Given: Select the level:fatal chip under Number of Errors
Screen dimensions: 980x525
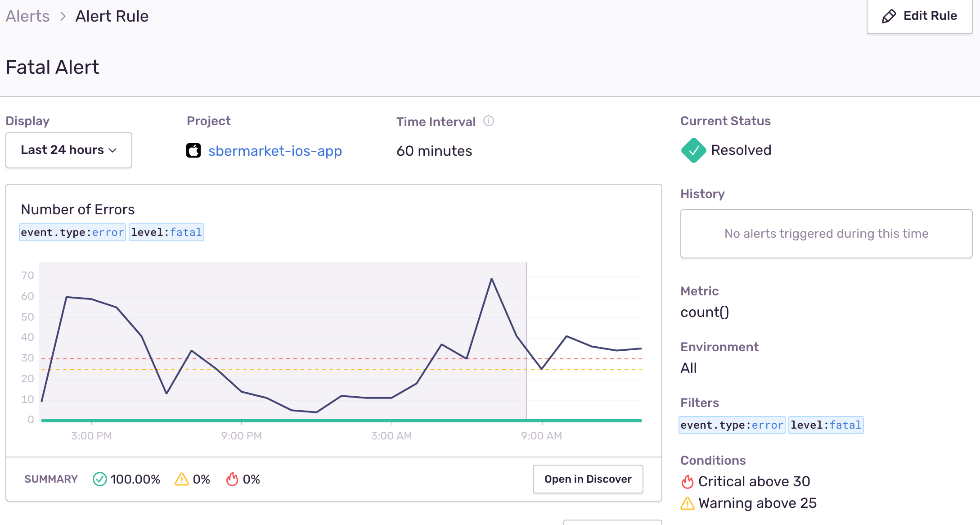Looking at the screenshot, I should click(x=166, y=232).
